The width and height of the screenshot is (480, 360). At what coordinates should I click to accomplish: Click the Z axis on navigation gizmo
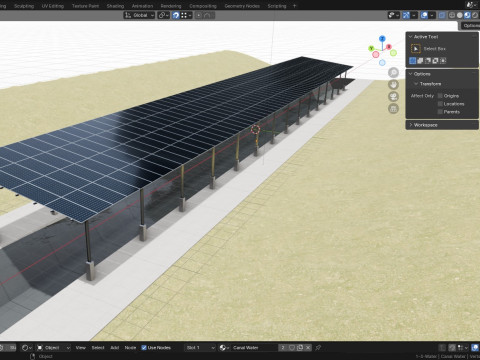tap(382, 39)
